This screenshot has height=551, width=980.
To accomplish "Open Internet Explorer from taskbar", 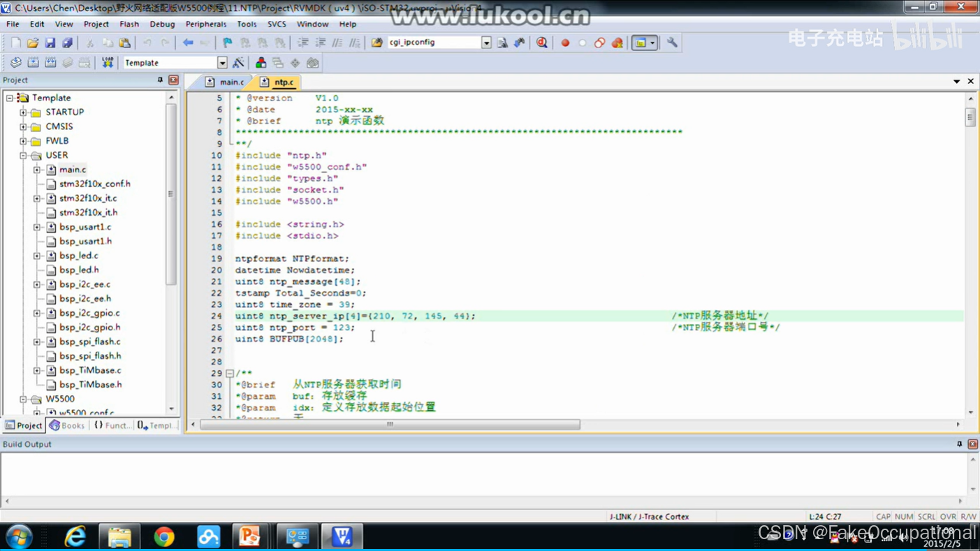I will (x=75, y=536).
